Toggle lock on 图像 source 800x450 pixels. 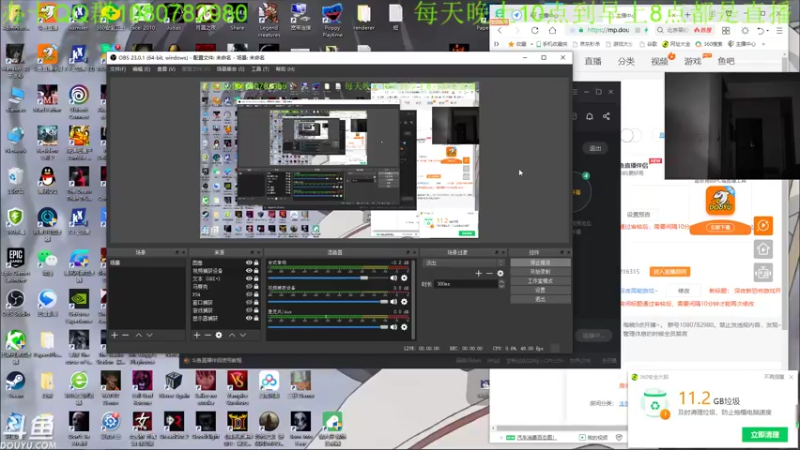(x=256, y=263)
